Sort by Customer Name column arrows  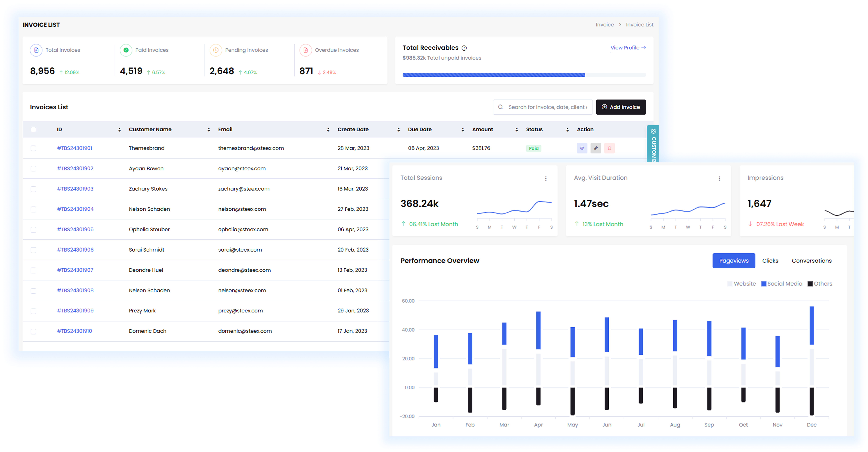209,130
